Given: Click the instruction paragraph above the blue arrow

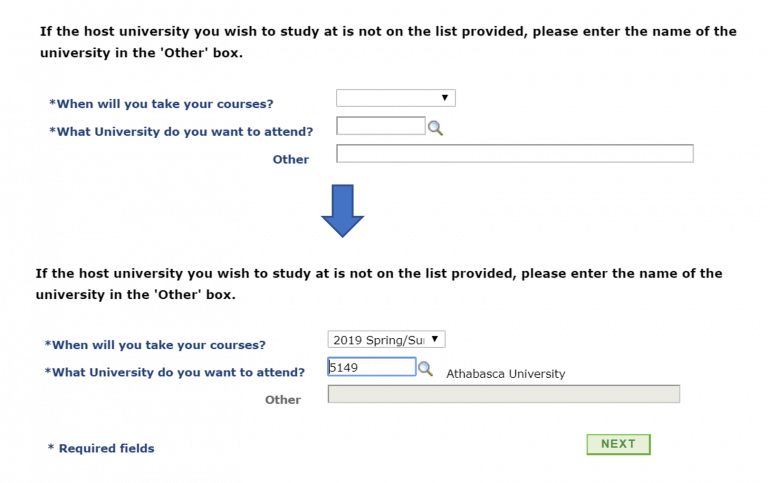Looking at the screenshot, I should click(x=388, y=42).
